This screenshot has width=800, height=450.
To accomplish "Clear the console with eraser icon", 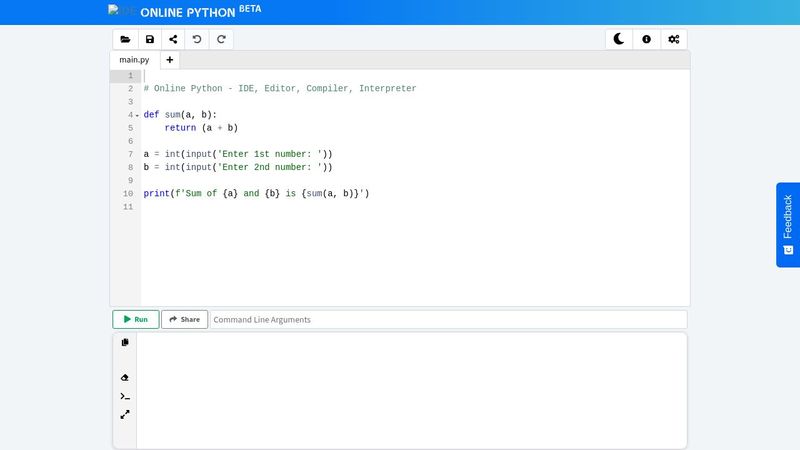I will tap(125, 378).
